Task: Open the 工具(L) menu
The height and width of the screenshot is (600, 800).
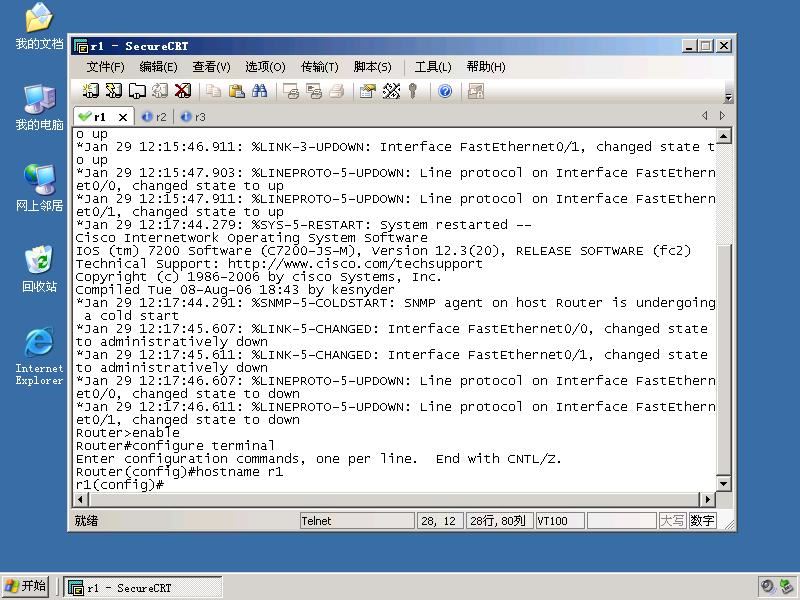Action: click(433, 67)
